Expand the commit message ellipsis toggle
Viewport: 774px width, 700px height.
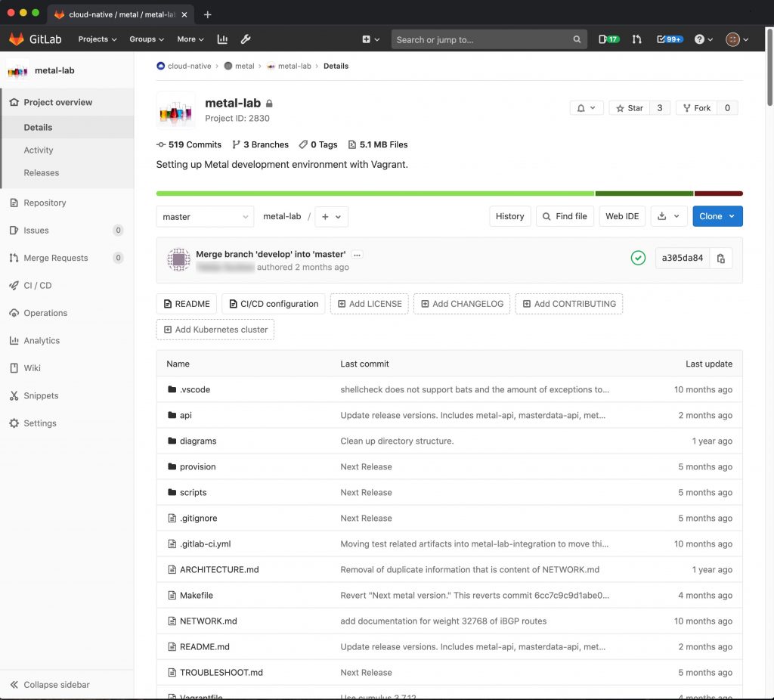tap(357, 255)
